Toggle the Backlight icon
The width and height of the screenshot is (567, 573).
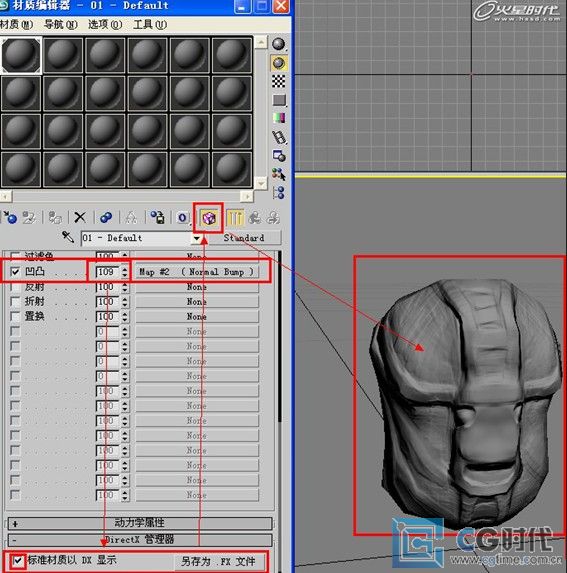(279, 63)
